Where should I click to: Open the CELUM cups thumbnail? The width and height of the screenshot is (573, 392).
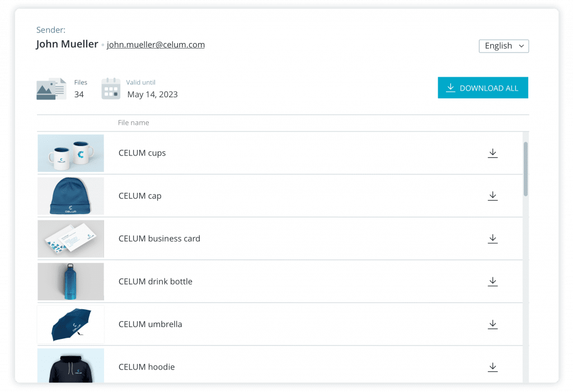71,153
